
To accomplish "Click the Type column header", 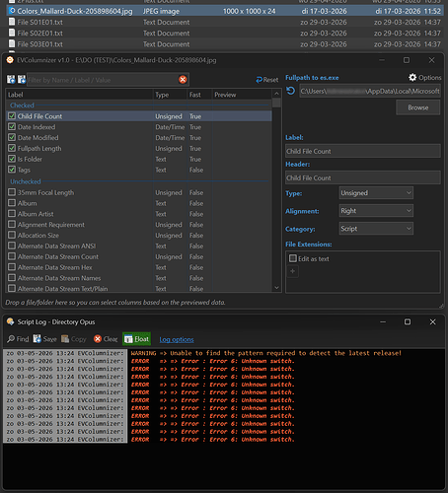I will click(170, 95).
